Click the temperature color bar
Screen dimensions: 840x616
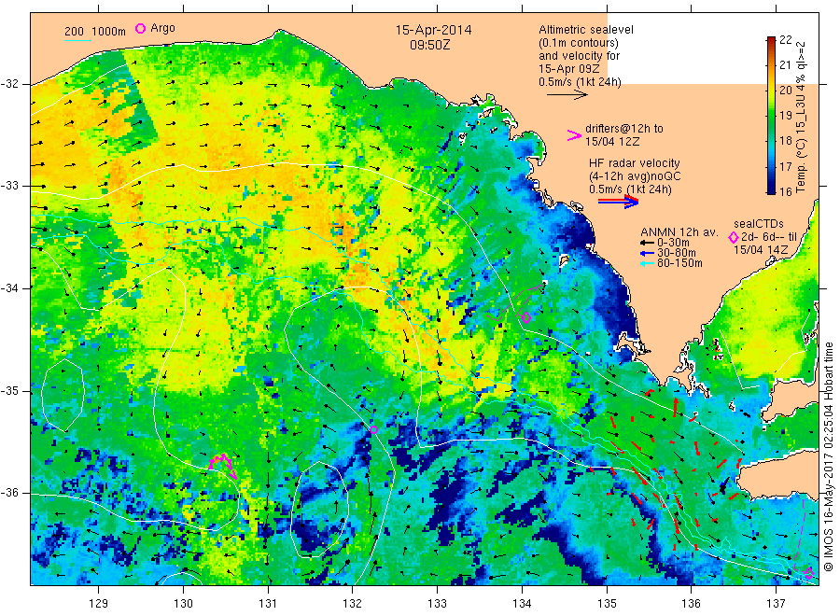(x=771, y=115)
